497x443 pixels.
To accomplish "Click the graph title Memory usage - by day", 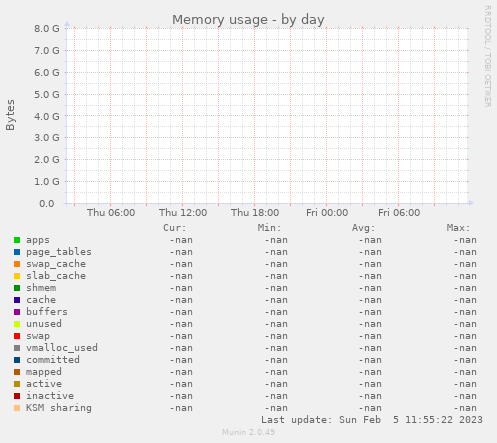I will pos(248,20).
